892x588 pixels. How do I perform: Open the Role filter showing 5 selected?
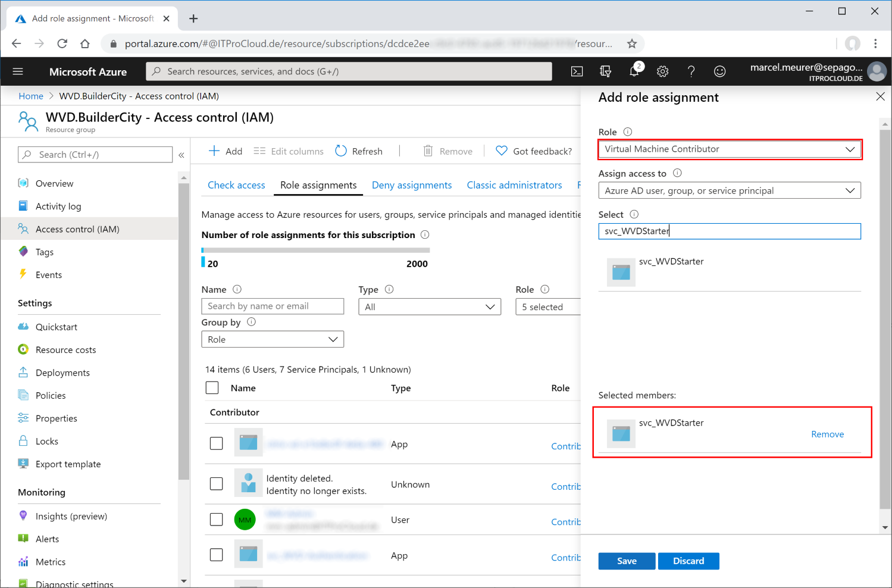[548, 306]
